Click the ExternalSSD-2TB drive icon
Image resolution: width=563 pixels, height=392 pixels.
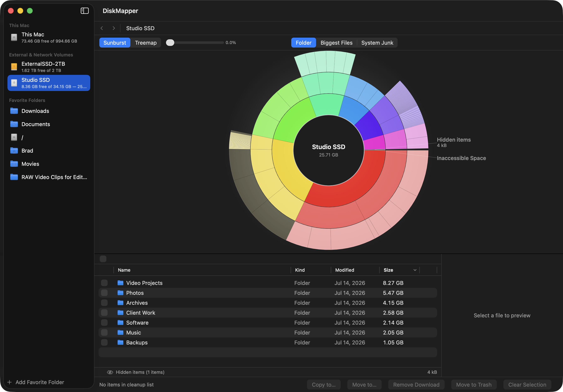tap(14, 67)
